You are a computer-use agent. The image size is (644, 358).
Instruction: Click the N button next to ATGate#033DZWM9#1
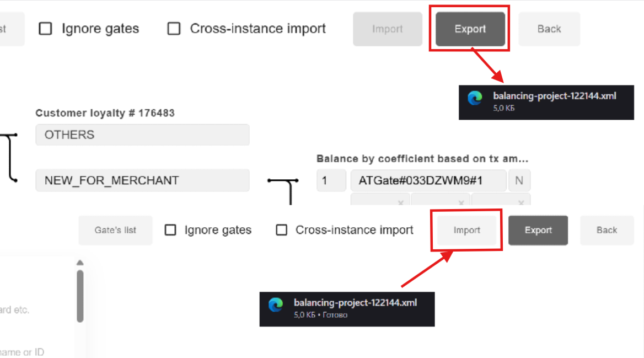click(x=519, y=180)
